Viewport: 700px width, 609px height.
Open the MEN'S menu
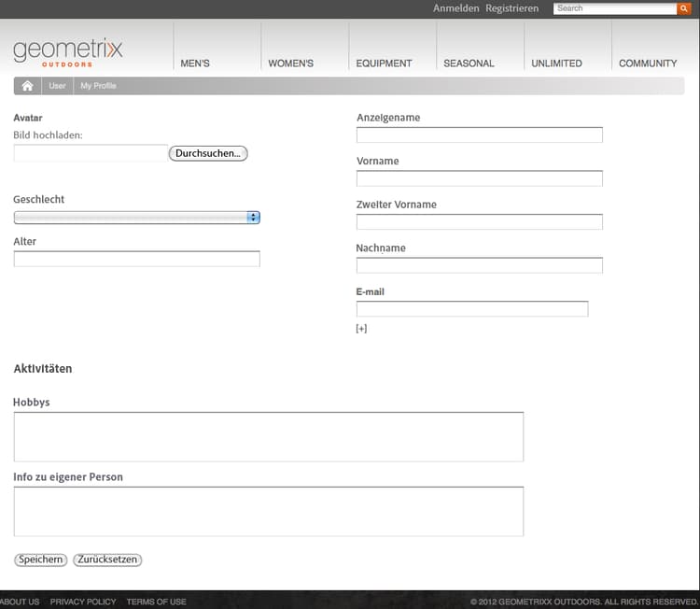pyautogui.click(x=195, y=64)
